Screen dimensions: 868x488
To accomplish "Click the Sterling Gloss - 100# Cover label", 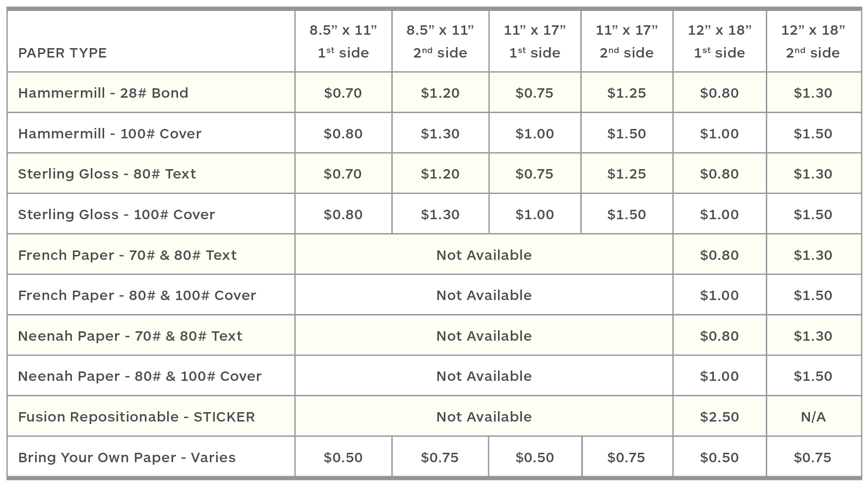I will (x=117, y=214).
